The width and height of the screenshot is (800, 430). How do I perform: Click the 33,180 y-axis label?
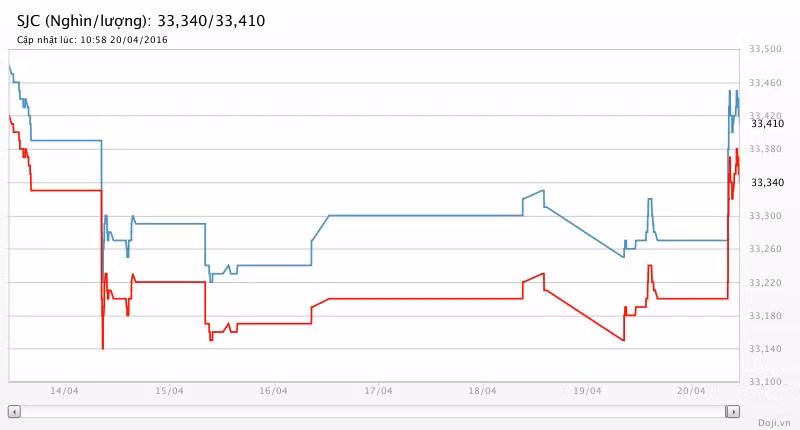coord(765,316)
